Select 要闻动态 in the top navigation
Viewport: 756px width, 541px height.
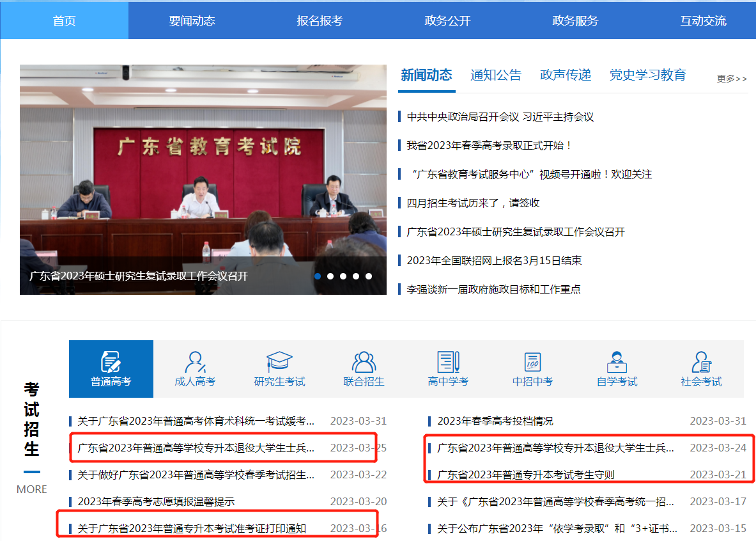[192, 20]
